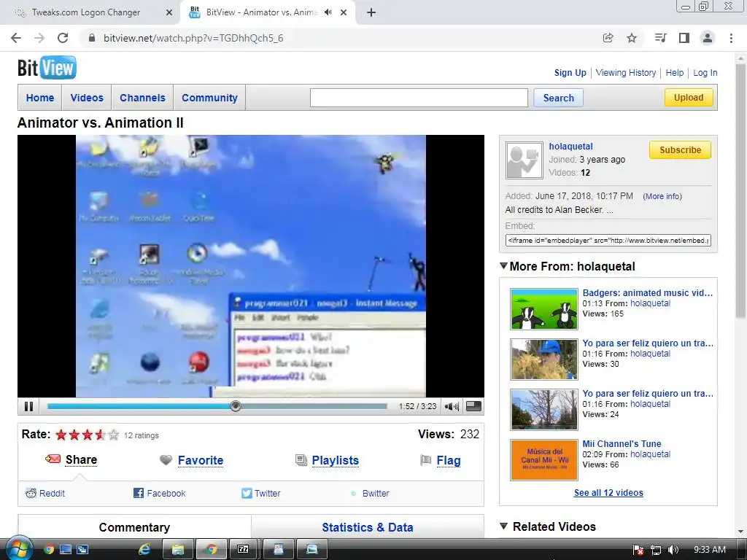Click the (More info) link
Image resolution: width=747 pixels, height=560 pixels.
(x=662, y=196)
